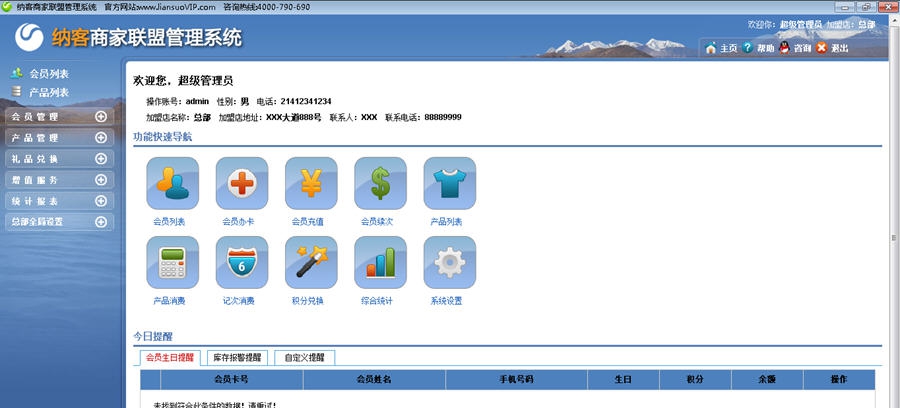
Task: Click the green app icon in title bar
Action: point(6,6)
